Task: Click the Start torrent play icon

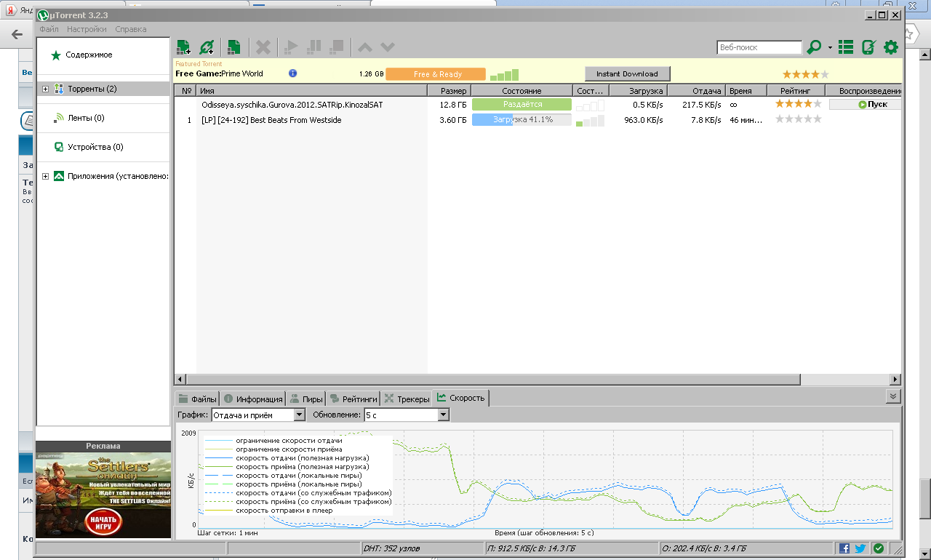Action: tap(290, 47)
